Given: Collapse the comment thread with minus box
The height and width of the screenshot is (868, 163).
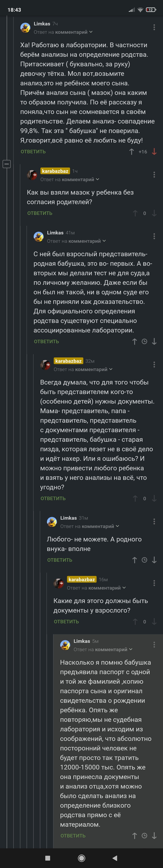Looking at the screenshot, I should coord(7,164).
